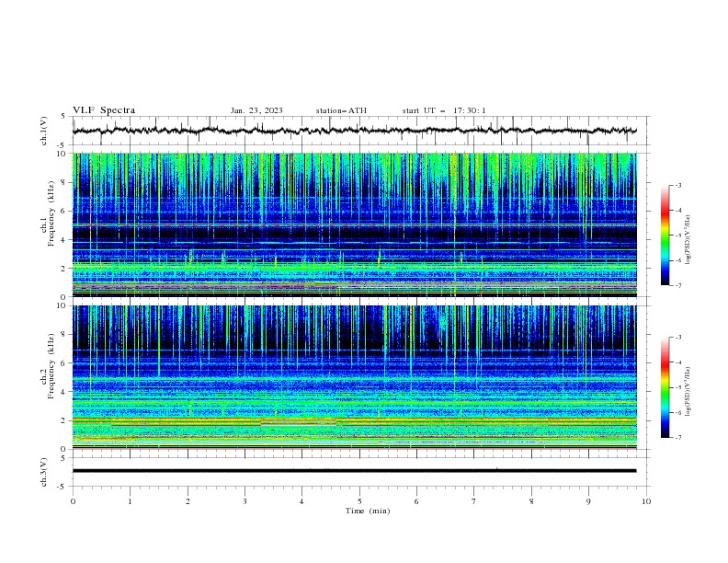Click the ch.2 "Frequency (kHz)" axis label
The height and width of the screenshot is (563, 728).
[x=51, y=366]
